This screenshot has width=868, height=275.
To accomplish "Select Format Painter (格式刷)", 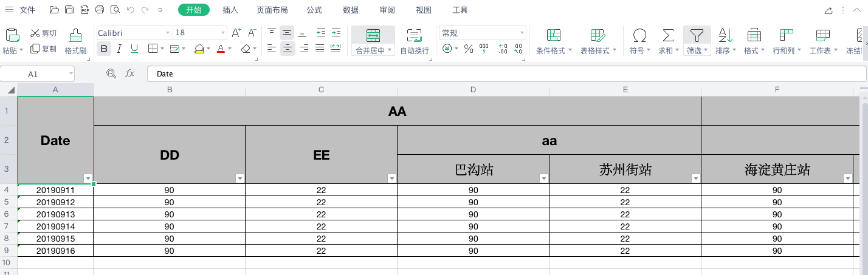I will pyautogui.click(x=75, y=42).
